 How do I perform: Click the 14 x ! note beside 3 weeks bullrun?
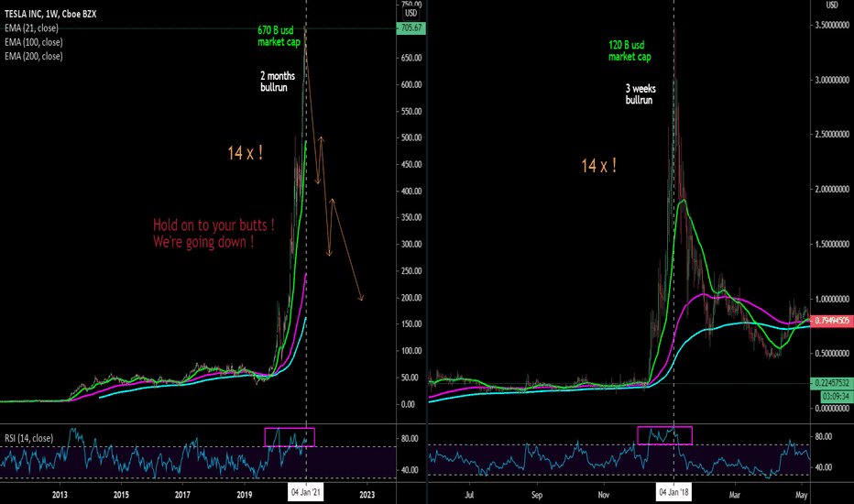coord(599,166)
